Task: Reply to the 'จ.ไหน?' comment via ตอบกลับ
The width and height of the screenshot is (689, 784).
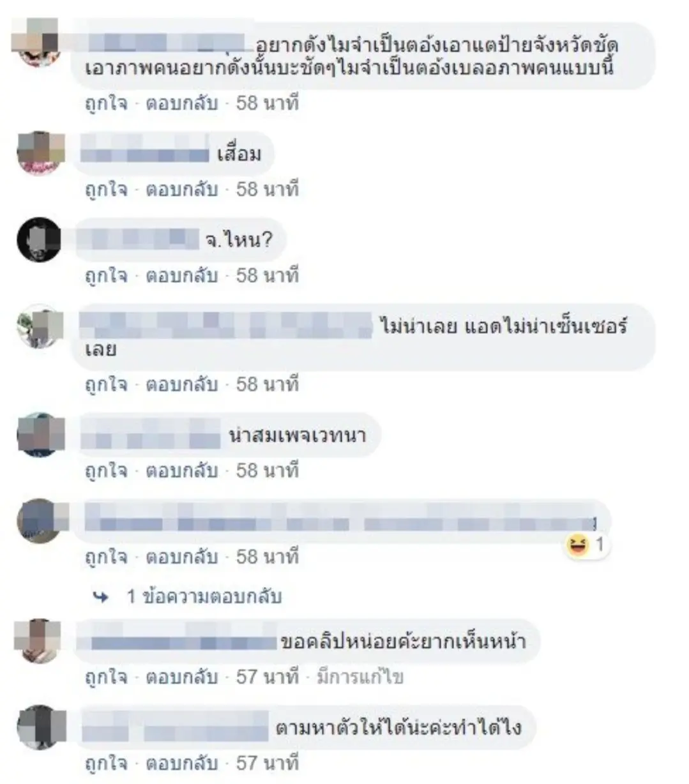Action: click(x=182, y=276)
